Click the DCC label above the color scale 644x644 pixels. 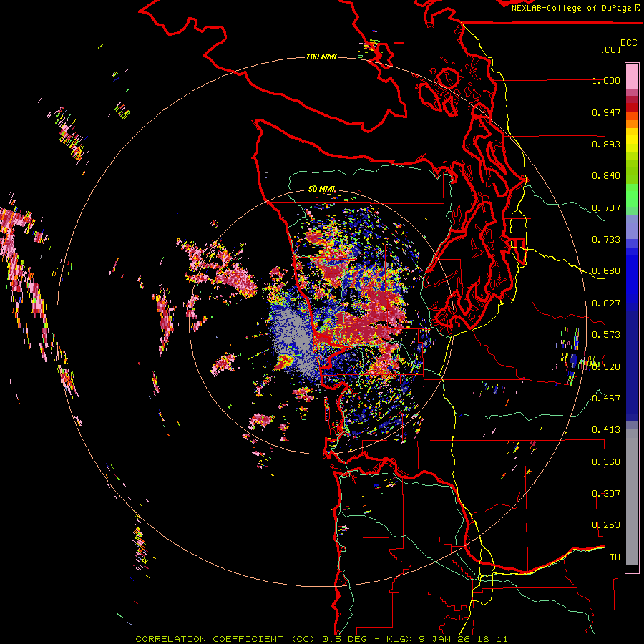(x=629, y=43)
